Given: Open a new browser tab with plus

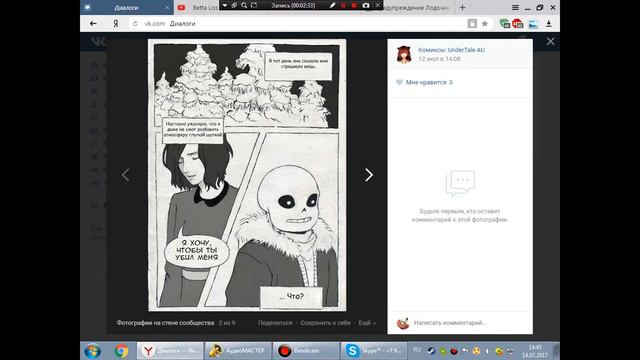Looking at the screenshot, I should 462,7.
